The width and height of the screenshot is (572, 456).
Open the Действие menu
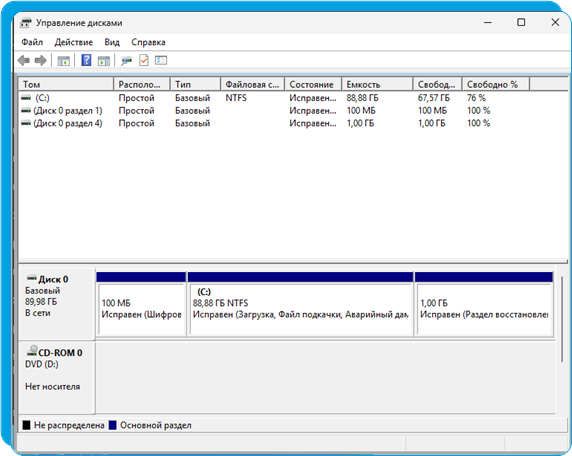click(74, 42)
